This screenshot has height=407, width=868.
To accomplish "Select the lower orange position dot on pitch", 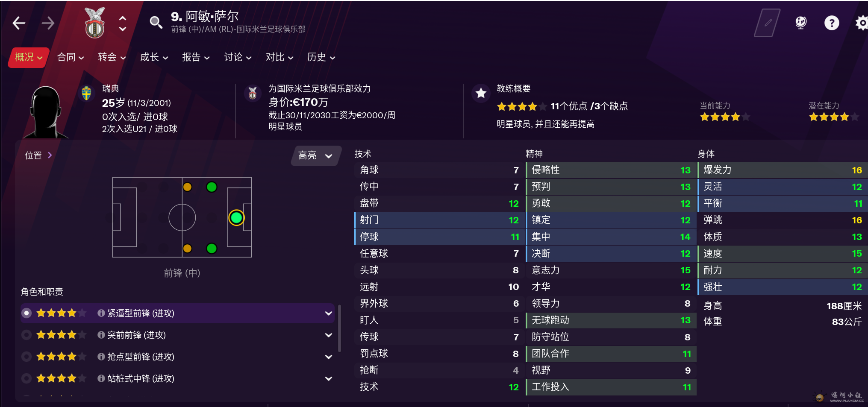I will 187,249.
